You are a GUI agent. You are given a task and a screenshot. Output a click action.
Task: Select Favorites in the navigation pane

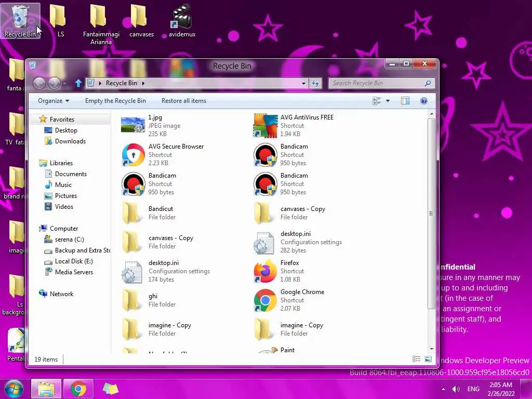(x=62, y=119)
